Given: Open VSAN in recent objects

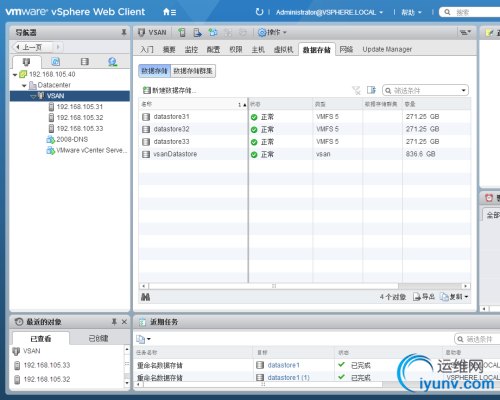Looking at the screenshot, I should click(x=27, y=351).
